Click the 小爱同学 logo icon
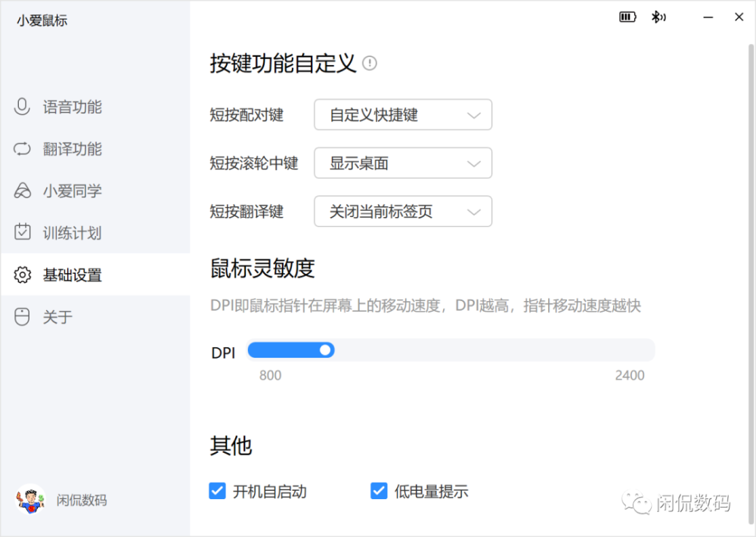The width and height of the screenshot is (756, 537). [22, 191]
